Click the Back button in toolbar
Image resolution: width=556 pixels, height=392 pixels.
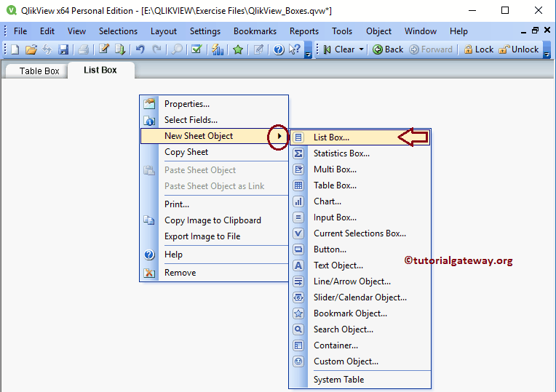point(388,49)
